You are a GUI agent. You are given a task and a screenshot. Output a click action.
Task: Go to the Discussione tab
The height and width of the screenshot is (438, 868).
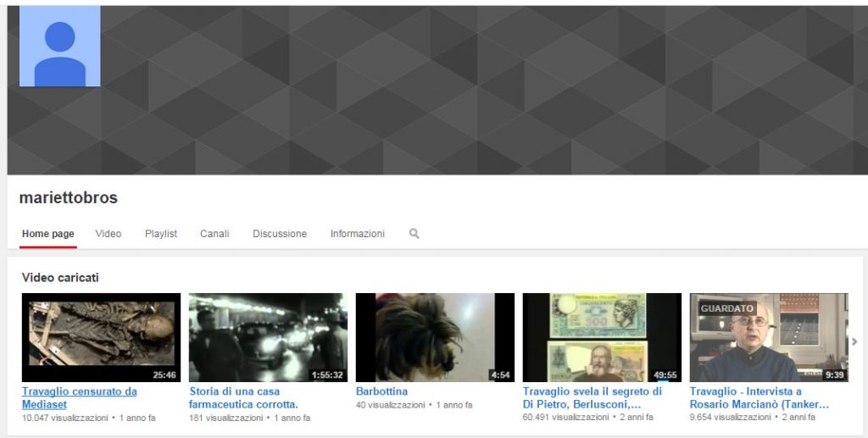[x=280, y=234]
